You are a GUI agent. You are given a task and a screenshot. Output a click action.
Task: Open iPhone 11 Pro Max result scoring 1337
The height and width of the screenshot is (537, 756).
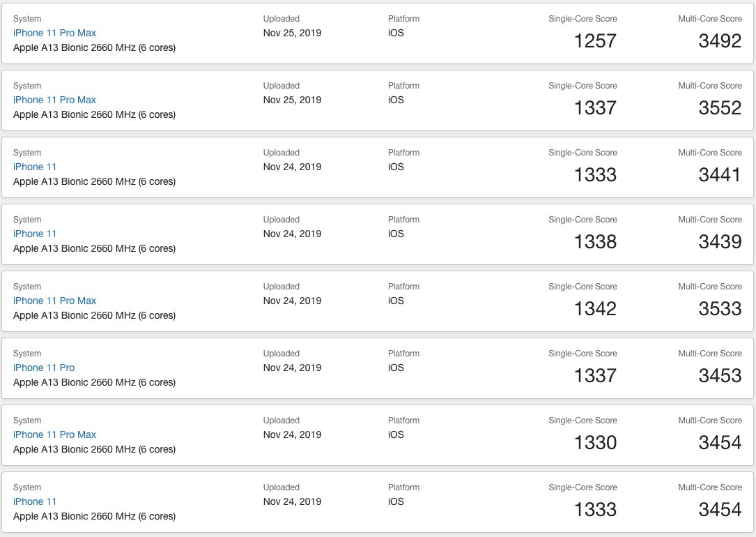pos(54,100)
